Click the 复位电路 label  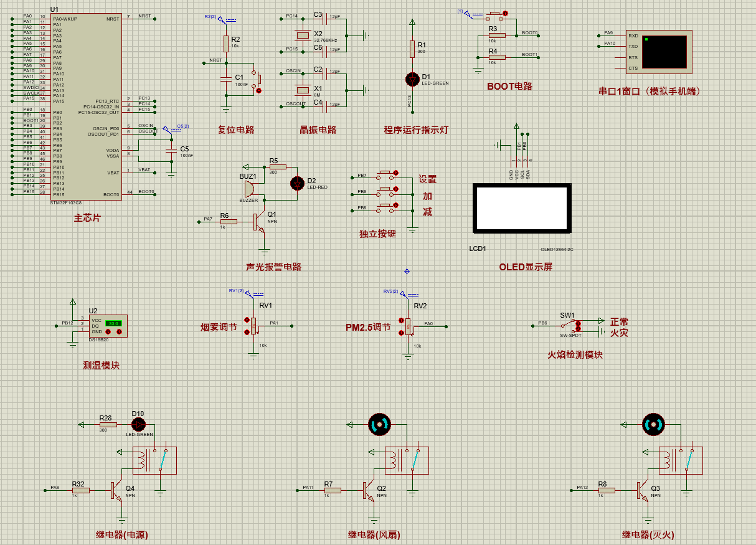pyautogui.click(x=235, y=130)
